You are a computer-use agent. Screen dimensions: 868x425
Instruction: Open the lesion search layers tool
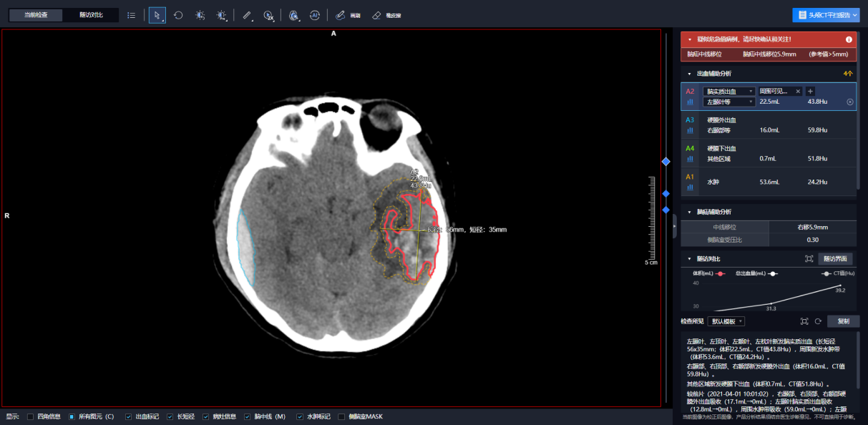(293, 15)
